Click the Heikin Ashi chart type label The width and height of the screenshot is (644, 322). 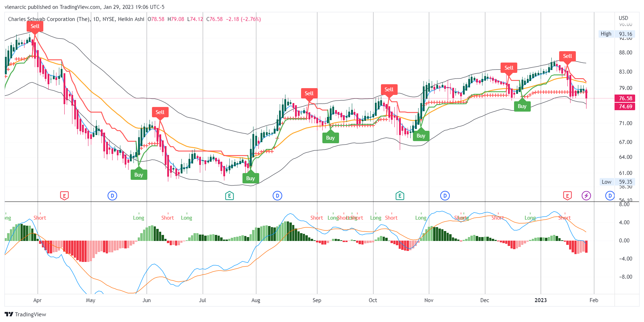[x=131, y=19]
